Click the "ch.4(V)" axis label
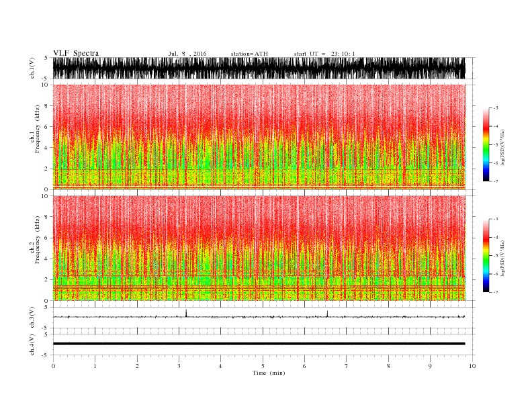532x411 pixels. click(x=32, y=345)
